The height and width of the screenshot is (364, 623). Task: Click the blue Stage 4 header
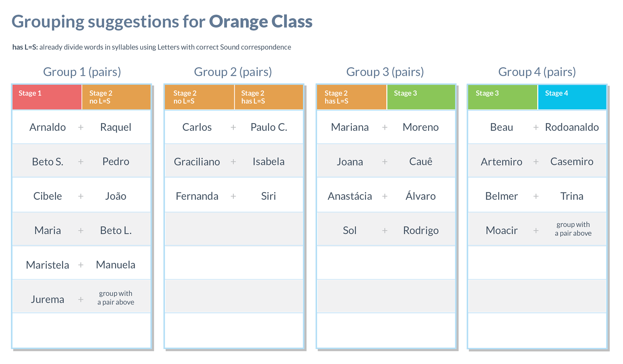point(572,97)
